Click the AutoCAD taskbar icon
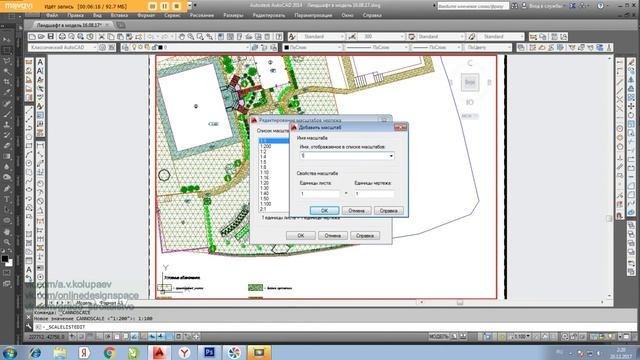Viewport: 640px width, 360px height. [x=159, y=352]
